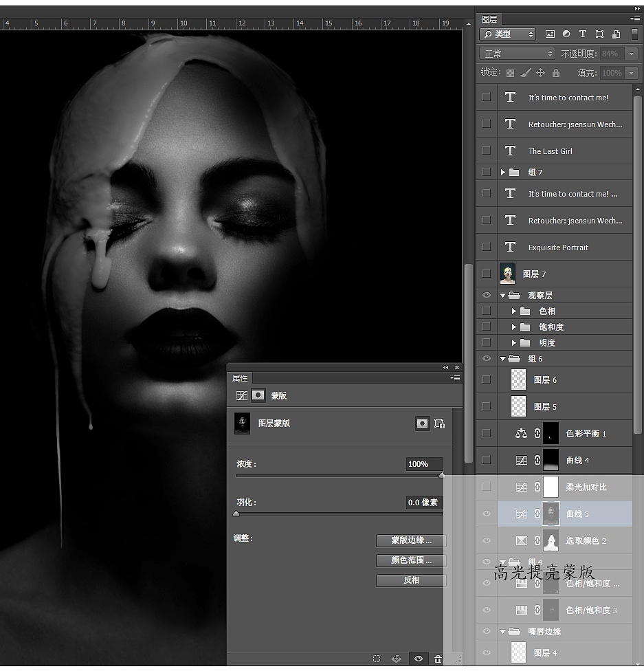Click the 浓度 slider handle
This screenshot has height=671, width=644.
(442, 476)
